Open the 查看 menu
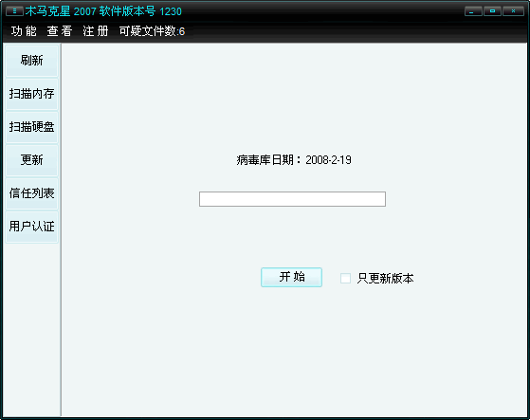The width and height of the screenshot is (530, 420). click(x=60, y=31)
